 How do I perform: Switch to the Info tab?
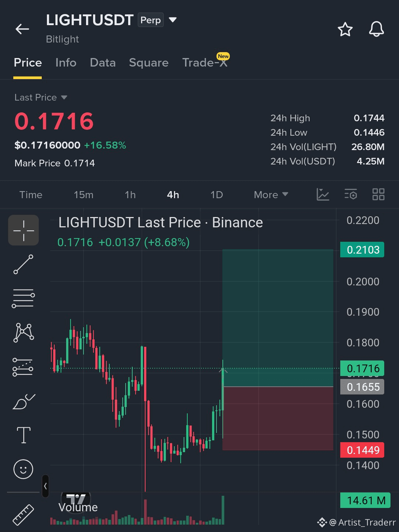click(66, 62)
